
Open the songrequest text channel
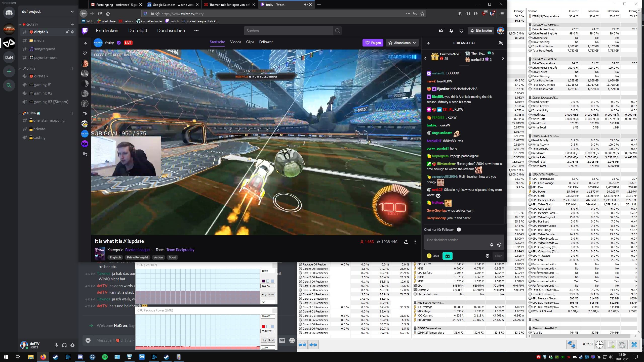coord(48,49)
